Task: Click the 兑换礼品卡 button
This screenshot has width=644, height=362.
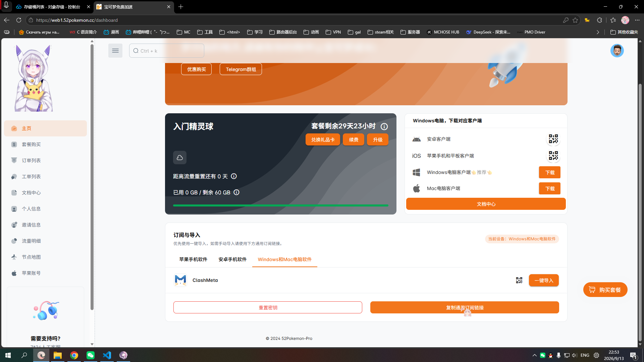Action: click(323, 140)
